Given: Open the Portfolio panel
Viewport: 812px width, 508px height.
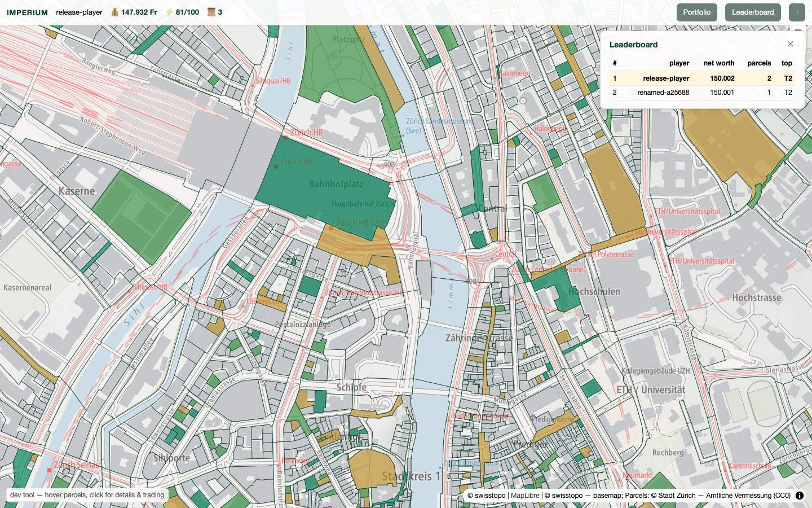Looking at the screenshot, I should coord(697,12).
